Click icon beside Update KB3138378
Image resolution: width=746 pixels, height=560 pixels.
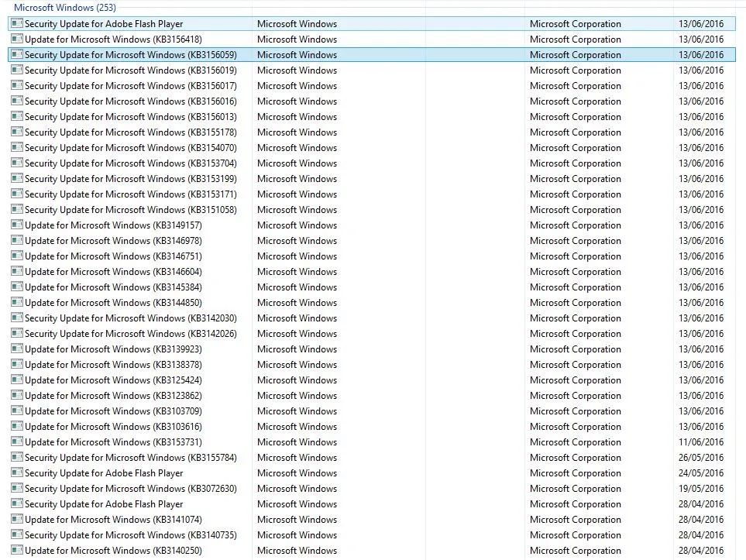pos(16,364)
